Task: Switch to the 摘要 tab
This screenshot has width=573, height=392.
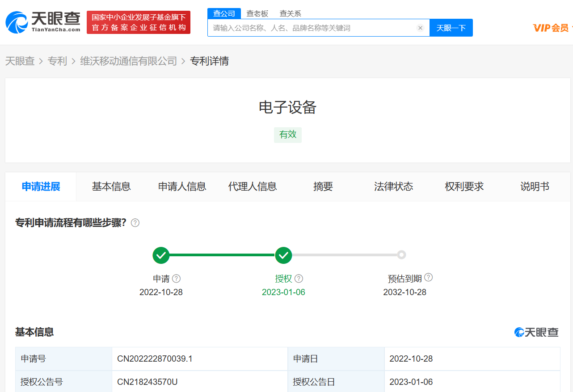Action: 323,187
